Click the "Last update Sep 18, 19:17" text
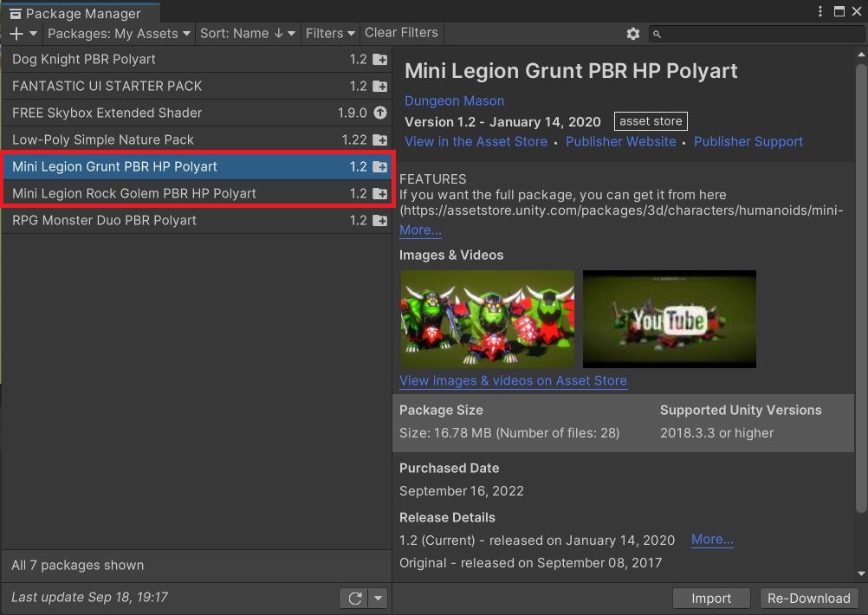This screenshot has width=868, height=615. point(90,598)
